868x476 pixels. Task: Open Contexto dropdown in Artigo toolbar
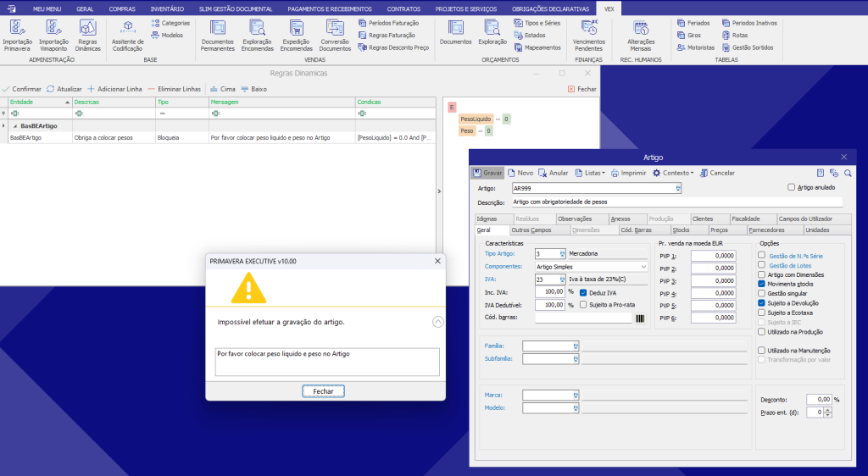(x=672, y=173)
